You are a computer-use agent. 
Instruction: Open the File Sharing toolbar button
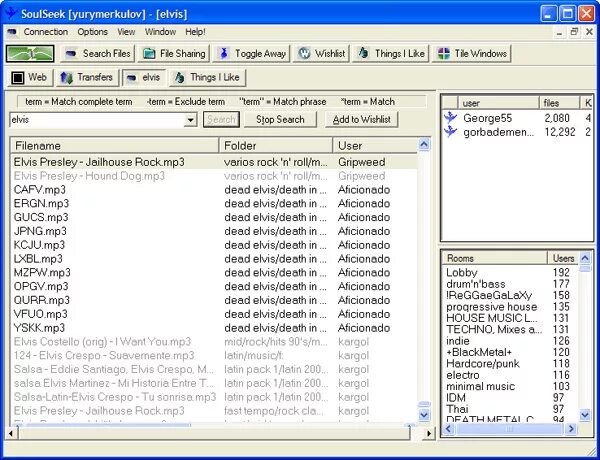click(x=174, y=54)
